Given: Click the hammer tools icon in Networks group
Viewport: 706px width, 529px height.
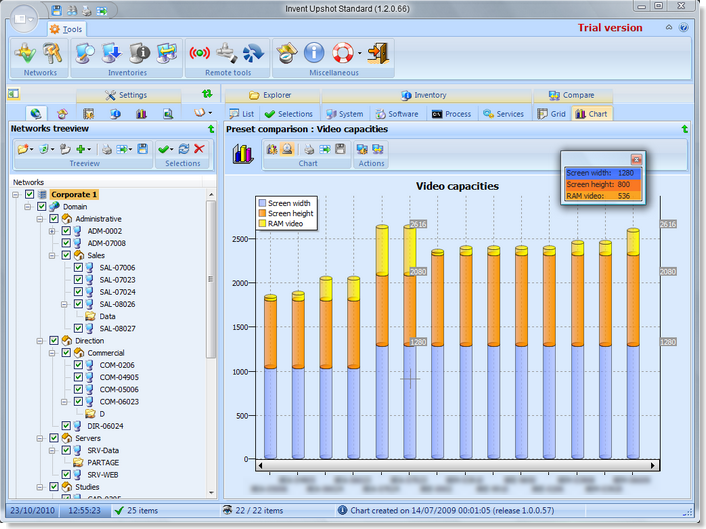Looking at the screenshot, I should tap(53, 54).
